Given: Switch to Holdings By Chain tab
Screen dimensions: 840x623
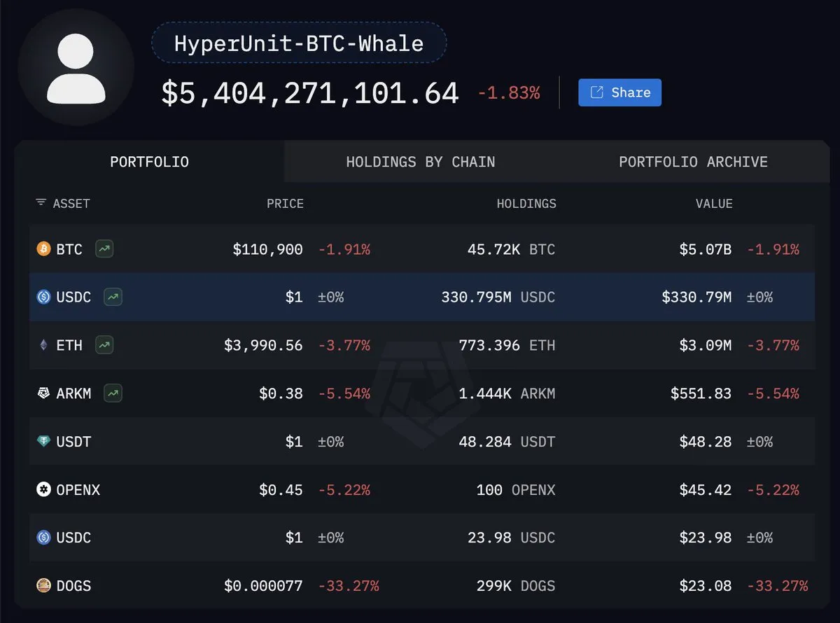Looking at the screenshot, I should [420, 162].
